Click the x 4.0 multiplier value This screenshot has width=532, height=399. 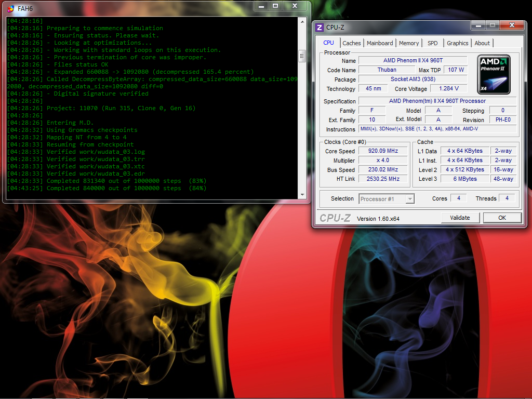pyautogui.click(x=383, y=160)
